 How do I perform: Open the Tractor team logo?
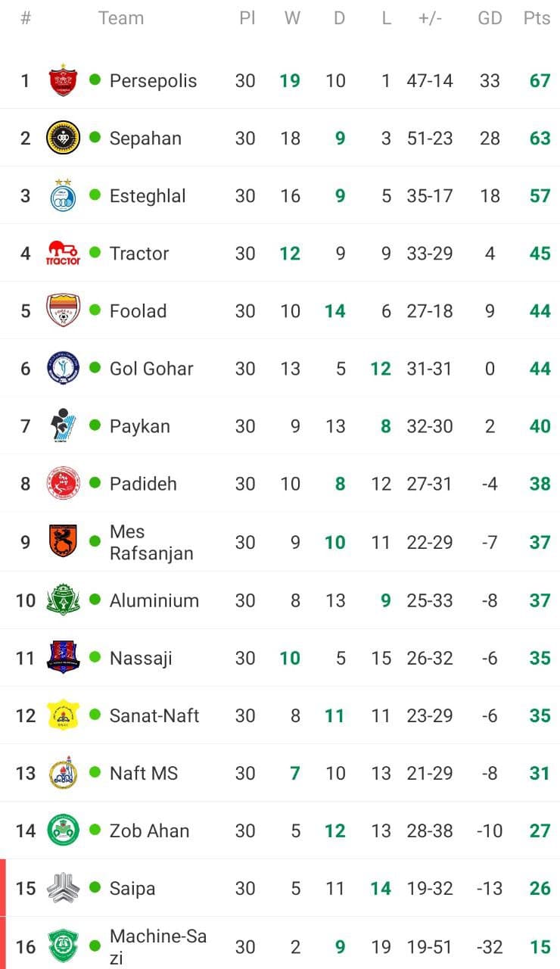pyautogui.click(x=63, y=253)
